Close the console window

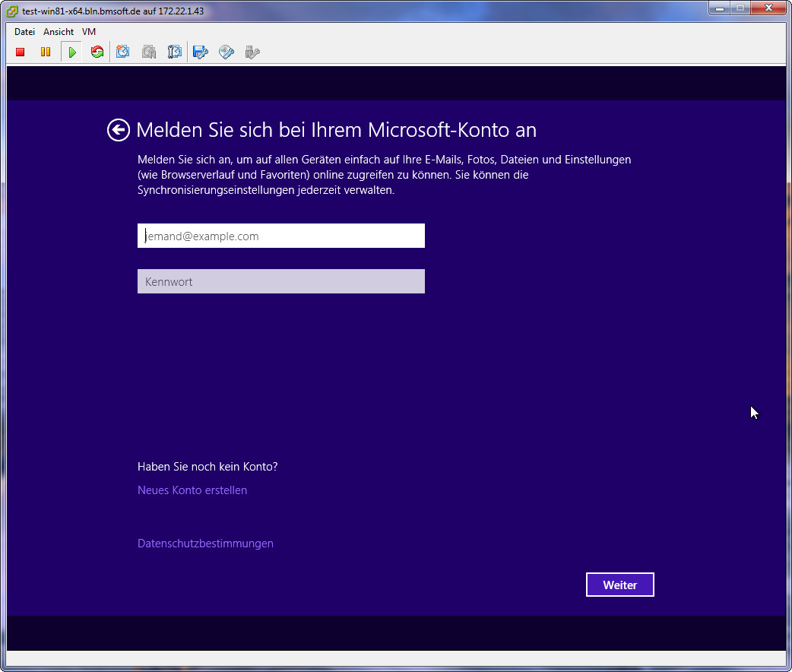[768, 8]
